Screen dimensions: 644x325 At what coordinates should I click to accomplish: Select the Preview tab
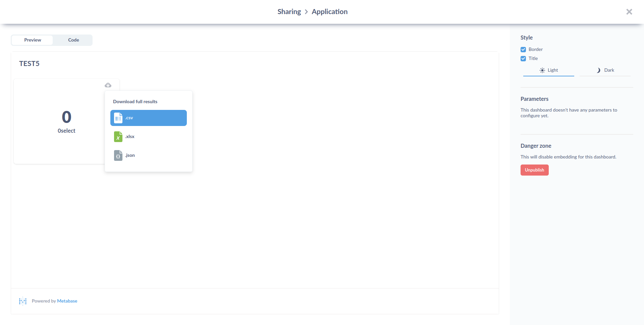tap(33, 40)
